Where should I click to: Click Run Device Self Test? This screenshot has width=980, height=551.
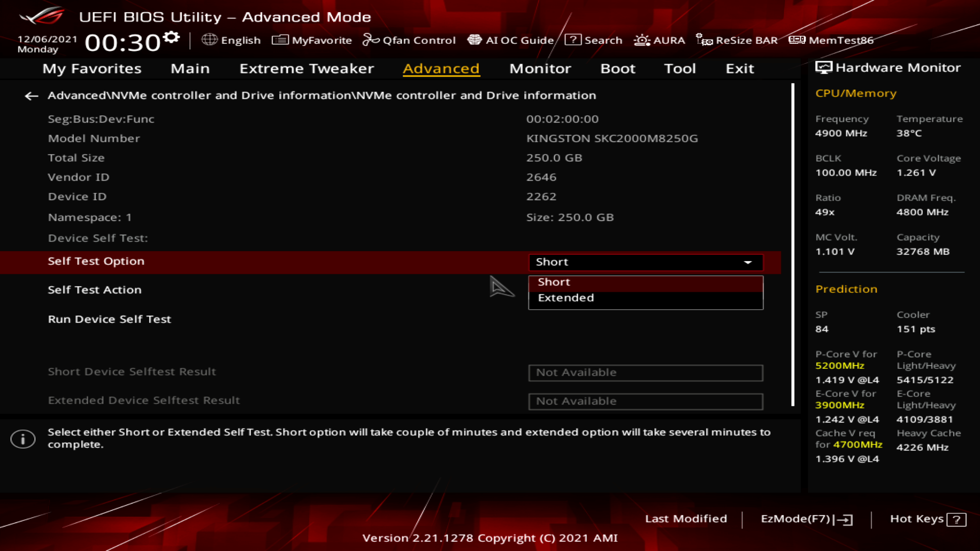click(x=109, y=319)
